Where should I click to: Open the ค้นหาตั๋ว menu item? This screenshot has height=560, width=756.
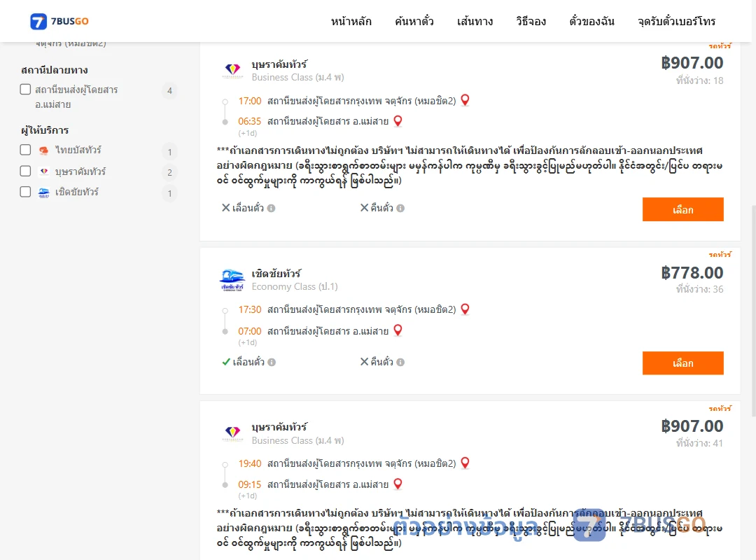414,21
